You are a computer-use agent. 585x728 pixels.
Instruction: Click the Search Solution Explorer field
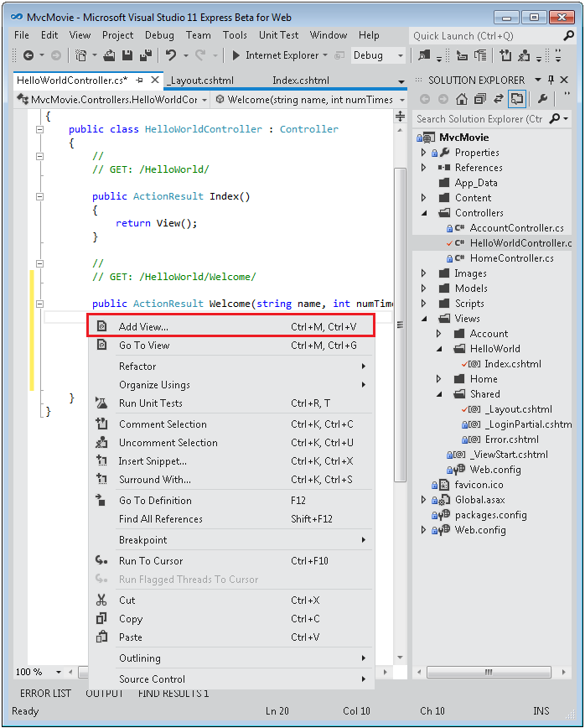(480, 119)
